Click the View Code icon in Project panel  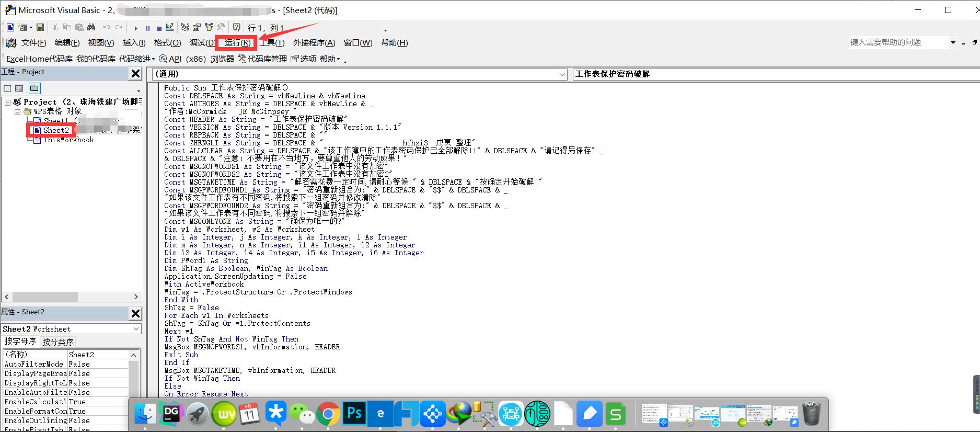[7, 88]
